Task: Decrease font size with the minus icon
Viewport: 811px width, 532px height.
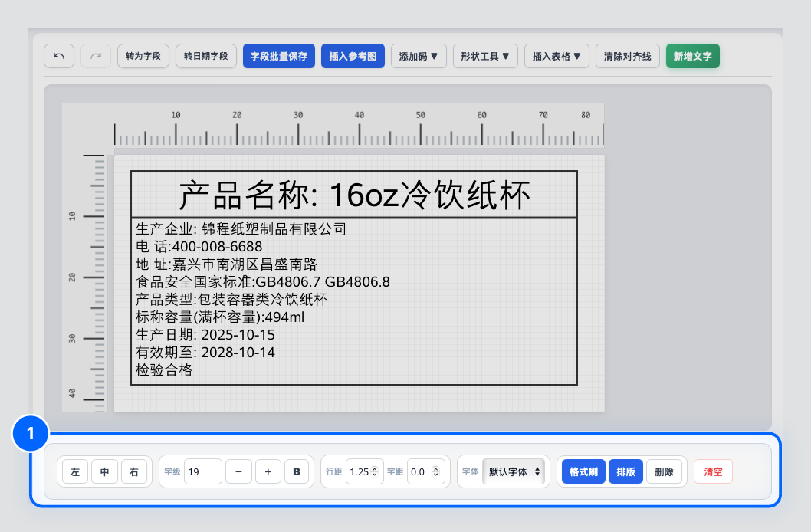Action: coord(238,471)
